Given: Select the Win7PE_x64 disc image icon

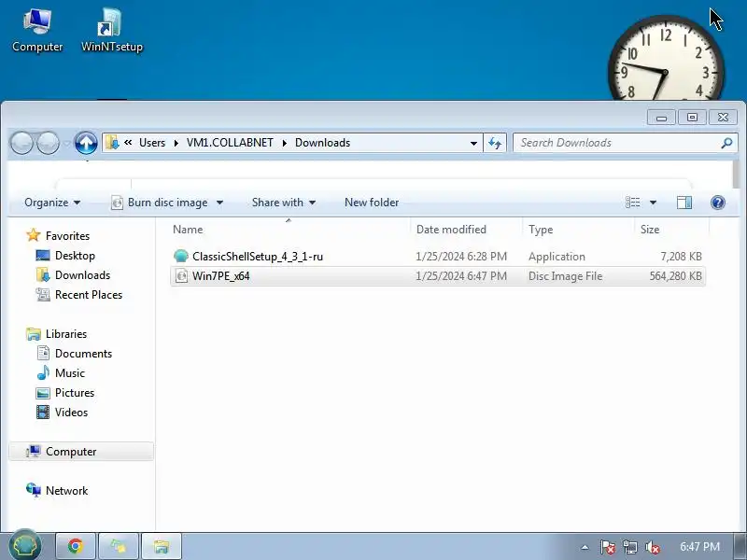Looking at the screenshot, I should point(181,275).
